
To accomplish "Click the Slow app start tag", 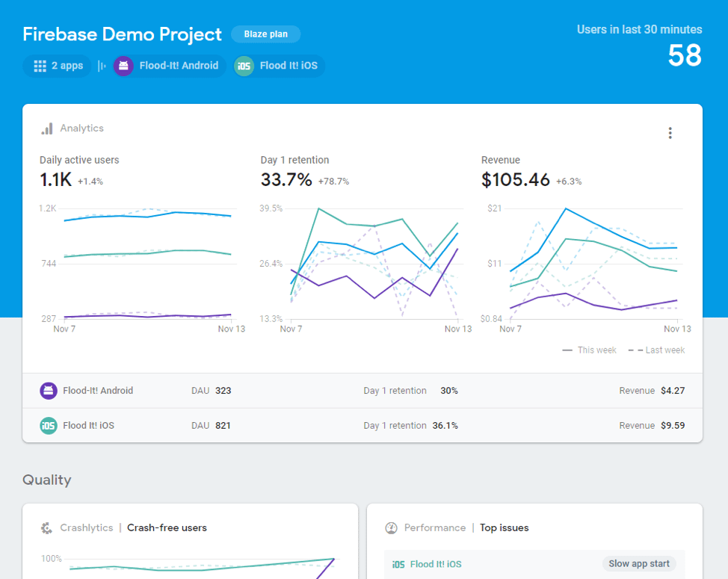I will (639, 564).
